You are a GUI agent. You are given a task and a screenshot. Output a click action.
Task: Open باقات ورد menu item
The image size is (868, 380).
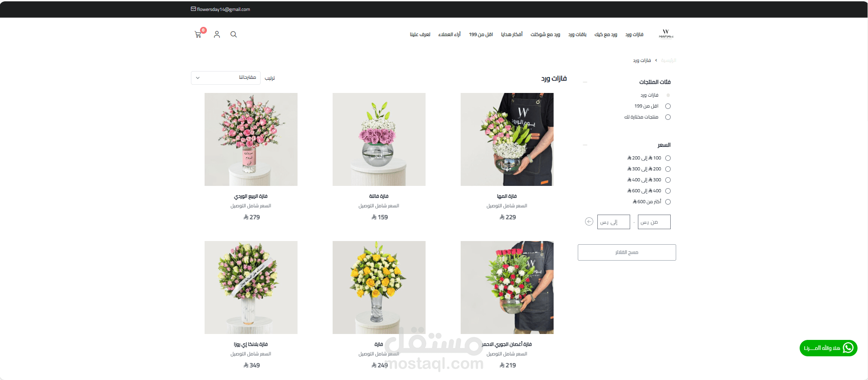577,35
